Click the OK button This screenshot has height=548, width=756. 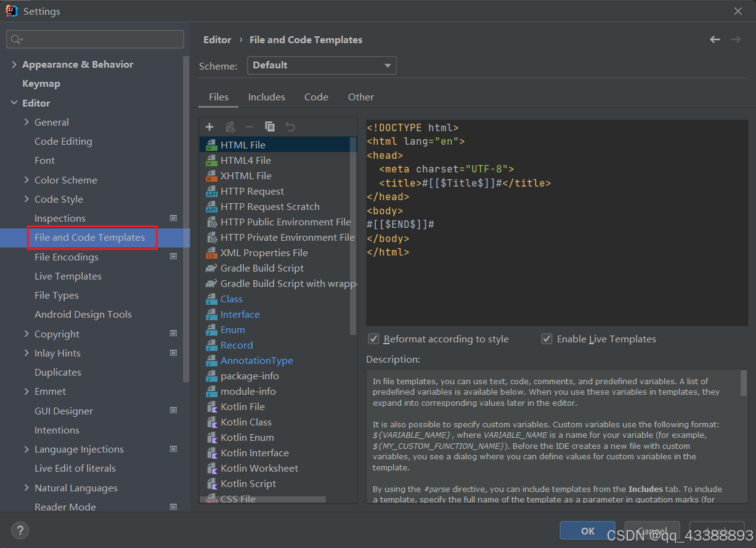click(588, 531)
